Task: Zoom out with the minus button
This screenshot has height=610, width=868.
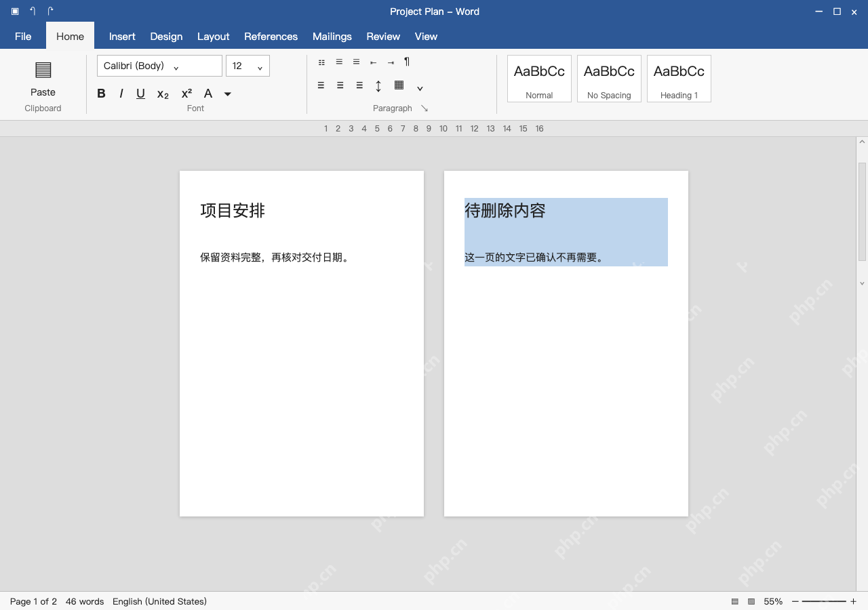Action: point(795,601)
